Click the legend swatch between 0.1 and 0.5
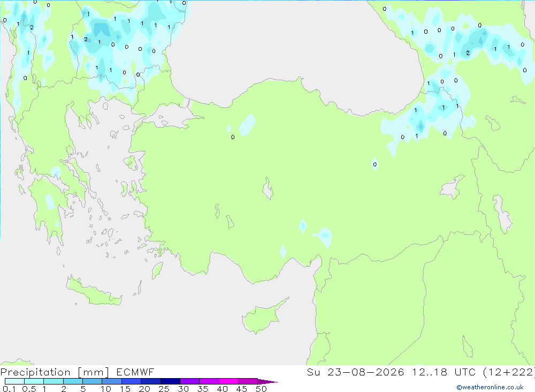Image resolution: width=535 pixels, height=392 pixels. click(x=14, y=381)
